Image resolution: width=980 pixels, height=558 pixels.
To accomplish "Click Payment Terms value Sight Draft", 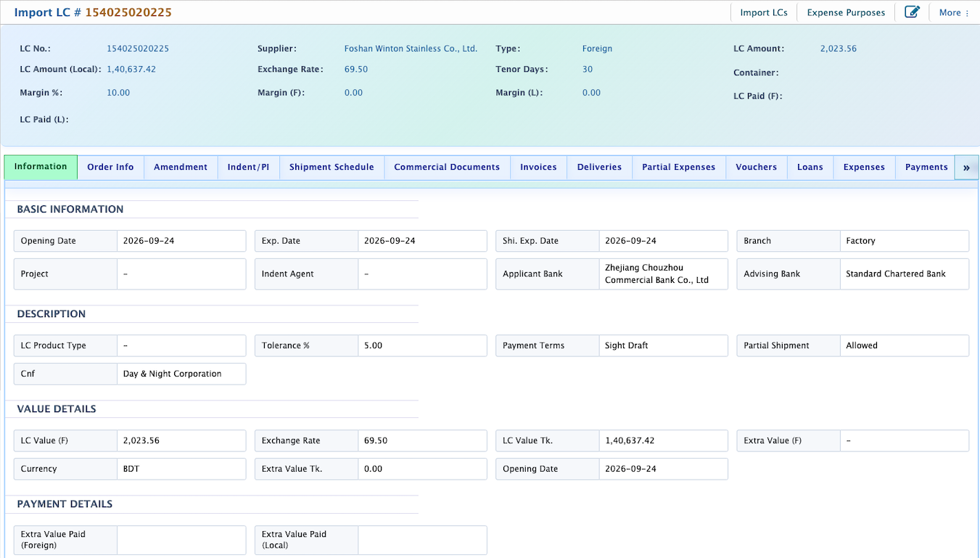I will pyautogui.click(x=663, y=345).
